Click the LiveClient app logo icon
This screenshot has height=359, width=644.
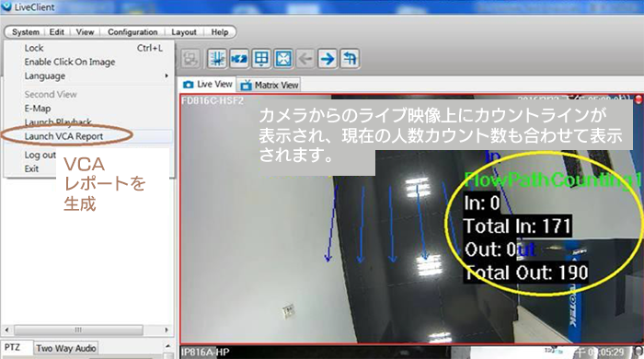pos(6,6)
